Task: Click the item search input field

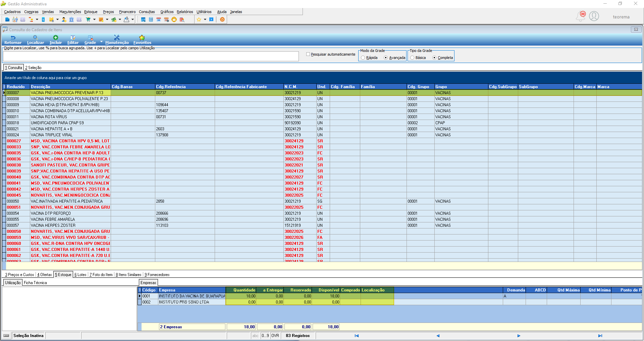Action: pos(151,56)
